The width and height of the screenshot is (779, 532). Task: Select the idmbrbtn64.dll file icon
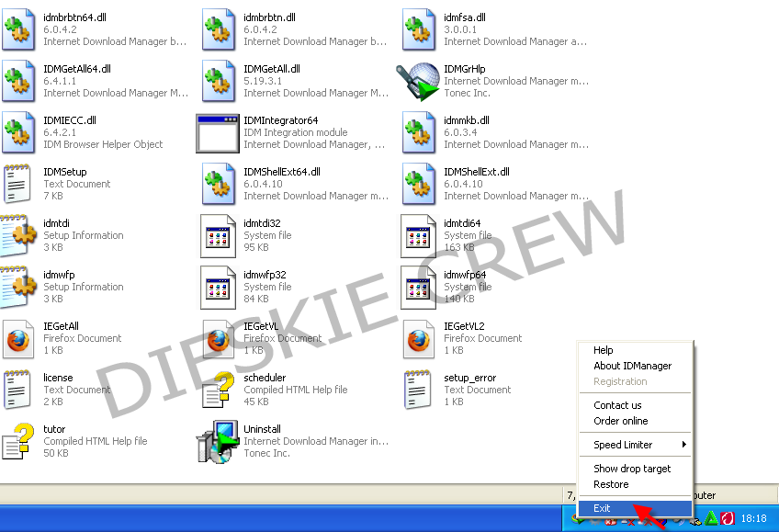(18, 29)
